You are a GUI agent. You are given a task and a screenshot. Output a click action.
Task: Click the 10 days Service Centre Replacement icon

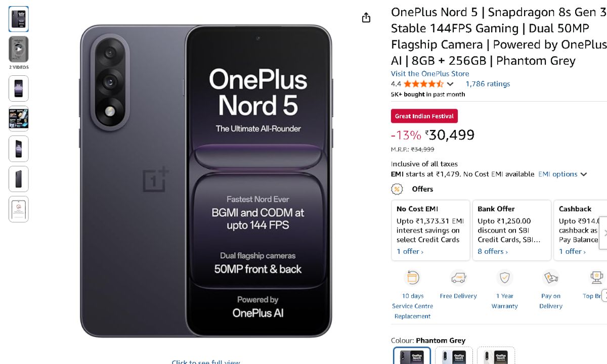(x=412, y=278)
